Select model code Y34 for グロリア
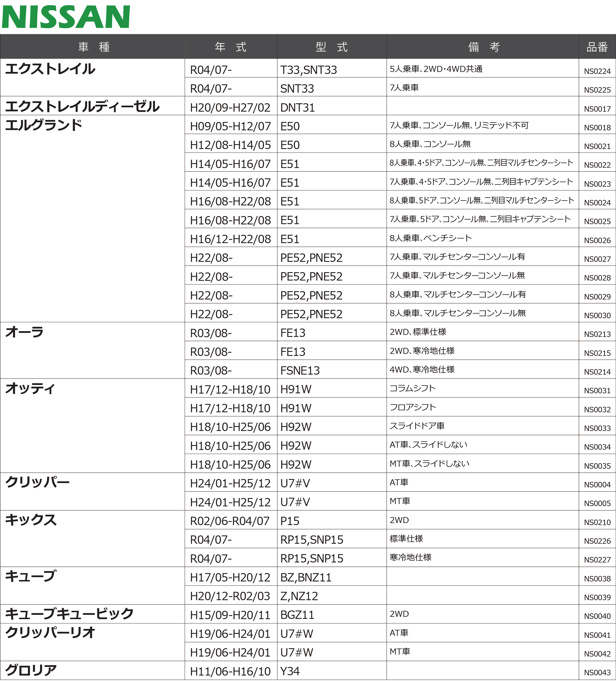 tap(290, 671)
